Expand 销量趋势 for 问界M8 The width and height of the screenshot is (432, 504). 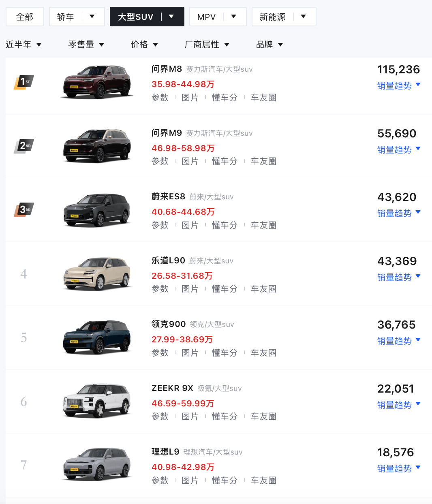pos(399,85)
